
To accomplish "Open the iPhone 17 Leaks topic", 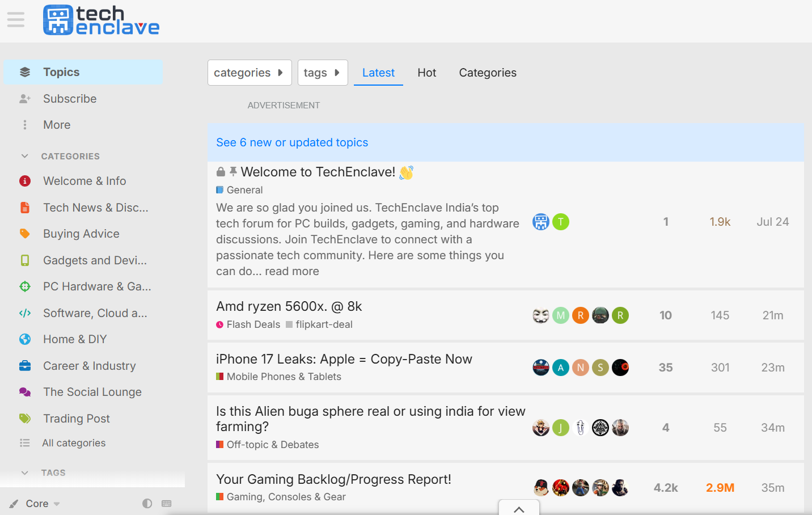I will pos(344,359).
